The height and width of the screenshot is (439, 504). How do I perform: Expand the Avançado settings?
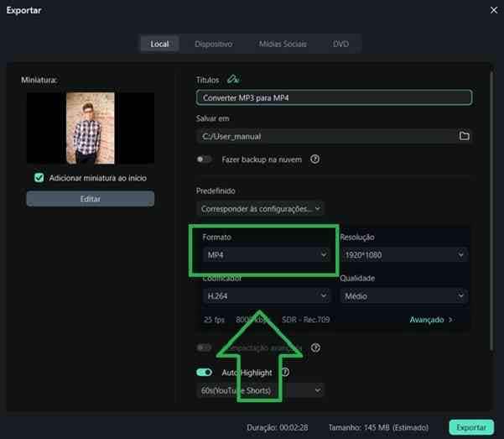431,320
